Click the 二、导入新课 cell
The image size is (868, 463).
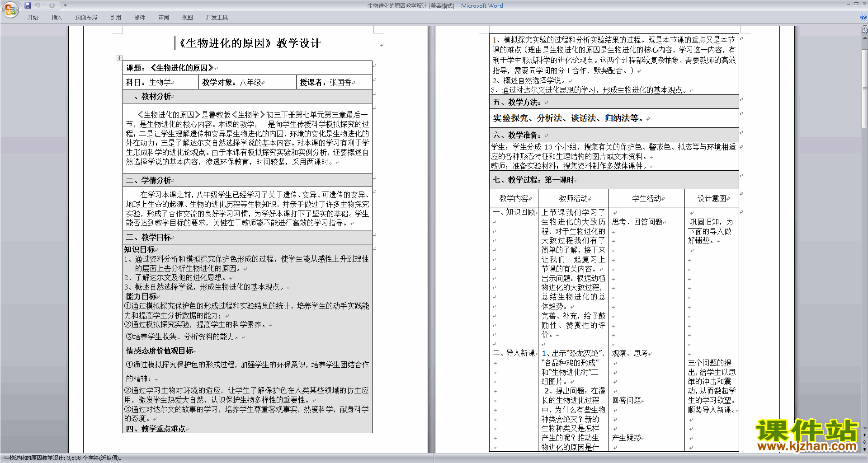[x=514, y=353]
